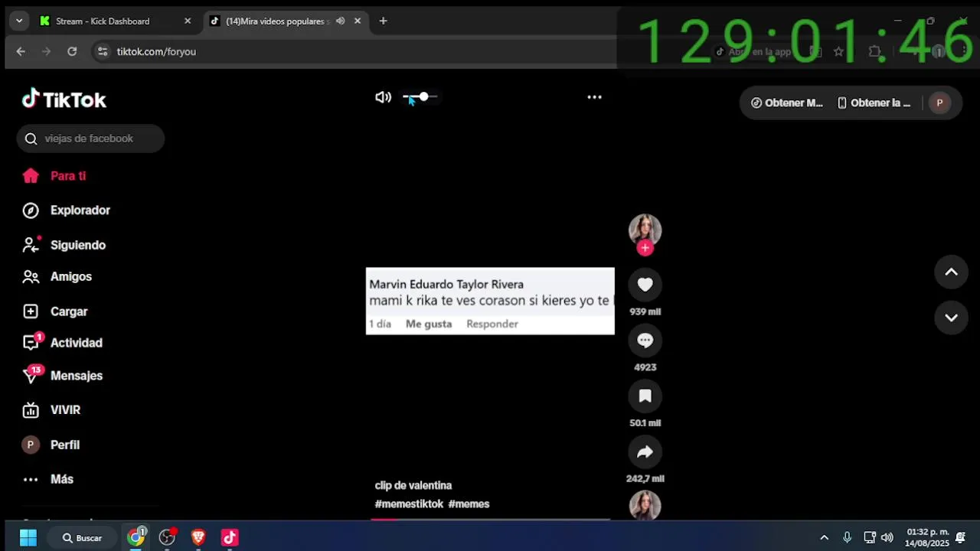This screenshot has width=980, height=551.
Task: Click the TikTok logo
Action: (64, 99)
